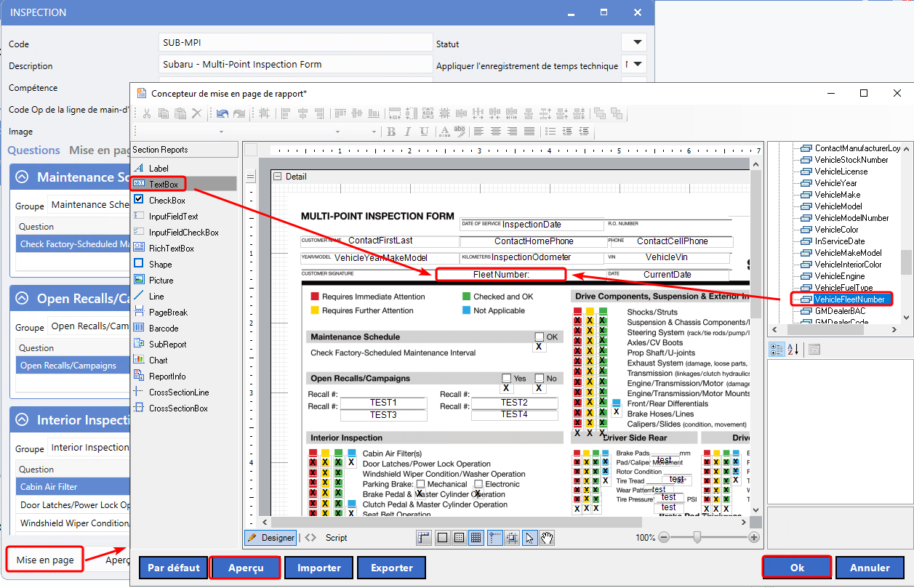Viewport: 914px width, 588px height.
Task: Pick the Chart control in toolbox
Action: click(158, 361)
